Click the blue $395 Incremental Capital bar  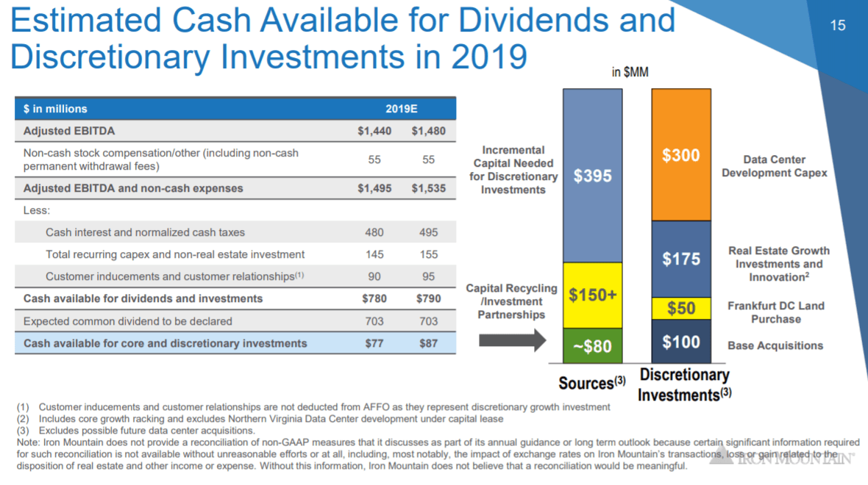(592, 175)
